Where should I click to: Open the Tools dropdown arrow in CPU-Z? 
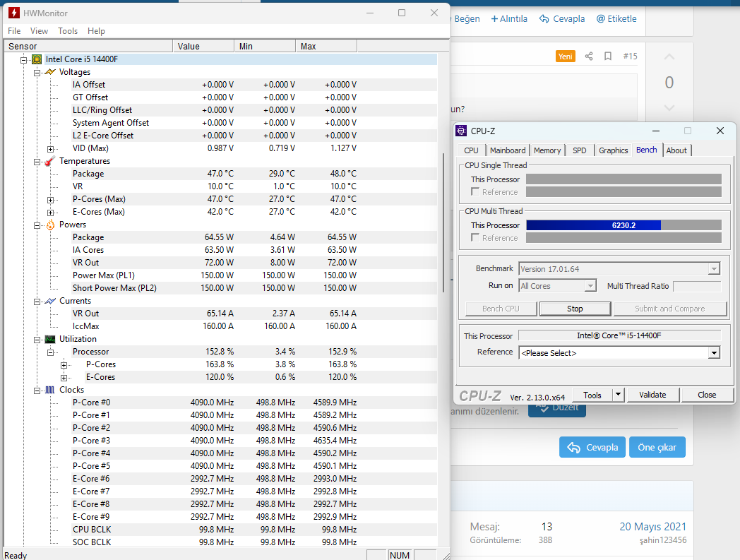click(618, 395)
